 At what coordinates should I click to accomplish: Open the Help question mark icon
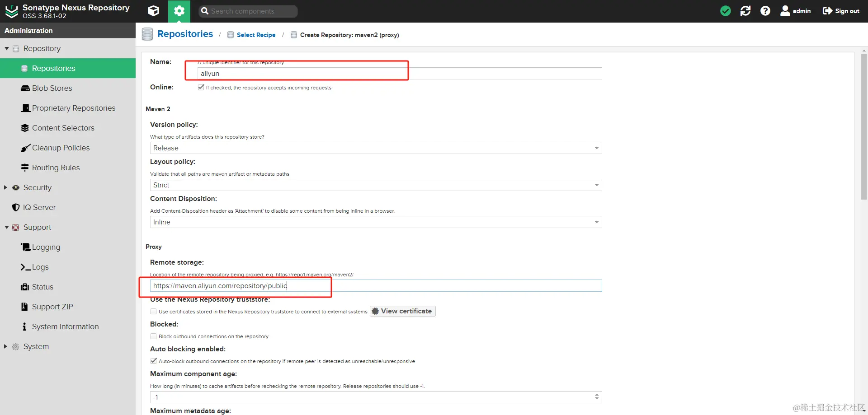tap(765, 11)
